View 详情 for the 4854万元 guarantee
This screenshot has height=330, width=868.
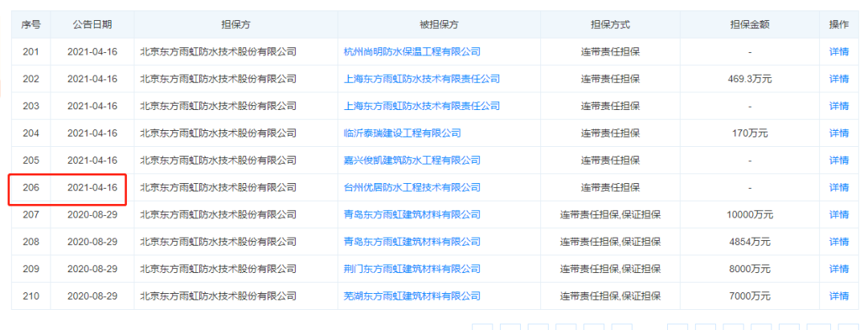[x=838, y=242]
